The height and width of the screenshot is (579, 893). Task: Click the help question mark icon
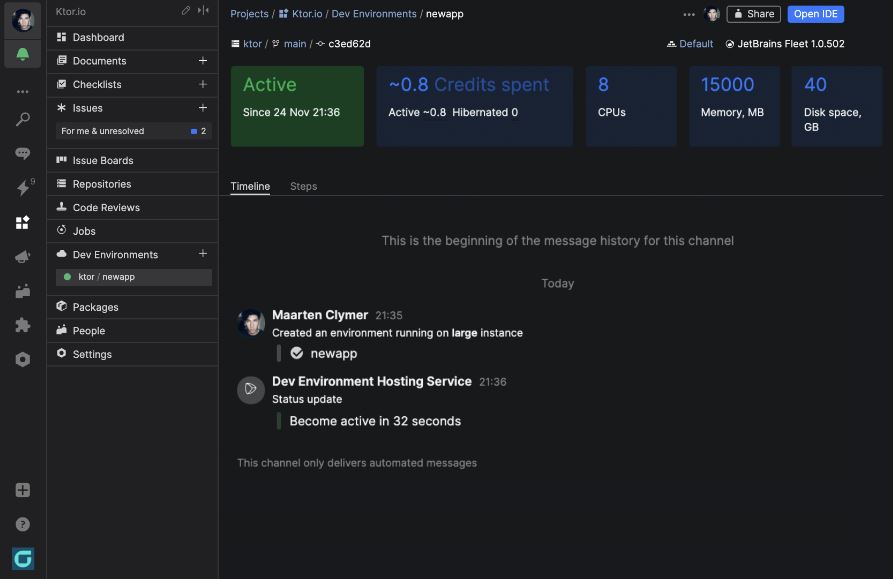pos(22,524)
